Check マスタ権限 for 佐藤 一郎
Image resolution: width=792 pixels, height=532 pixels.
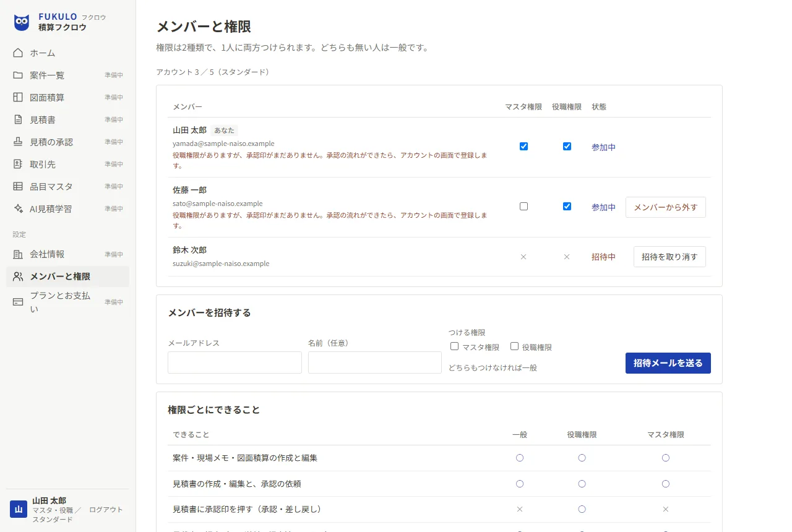tap(523, 207)
